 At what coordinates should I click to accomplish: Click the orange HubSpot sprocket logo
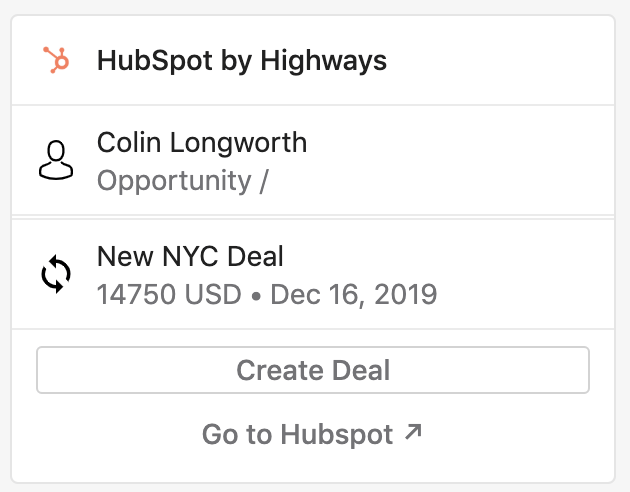coord(56,60)
